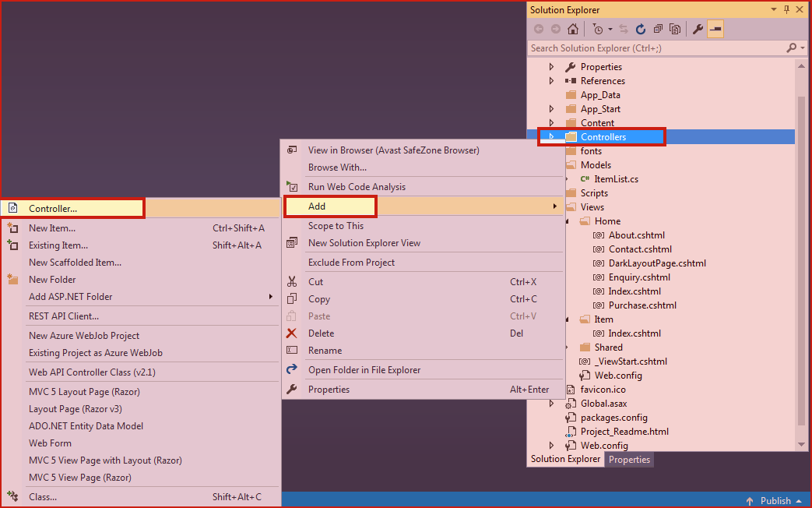This screenshot has width=812, height=508.
Task: Toggle Show All Files in Solution Explorer
Action: pos(675,29)
